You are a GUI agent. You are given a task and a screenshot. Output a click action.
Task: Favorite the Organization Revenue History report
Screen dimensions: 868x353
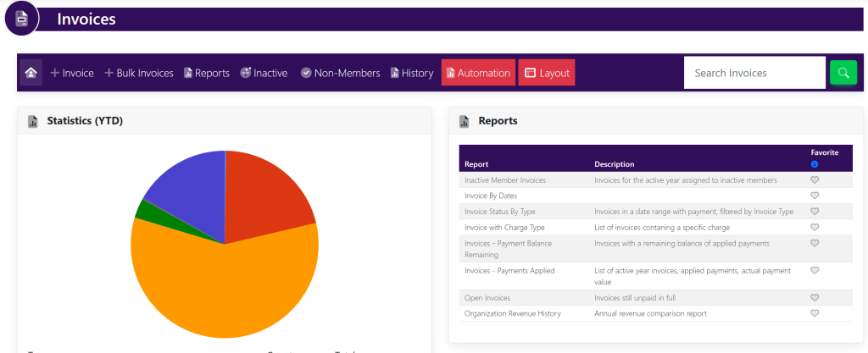815,313
